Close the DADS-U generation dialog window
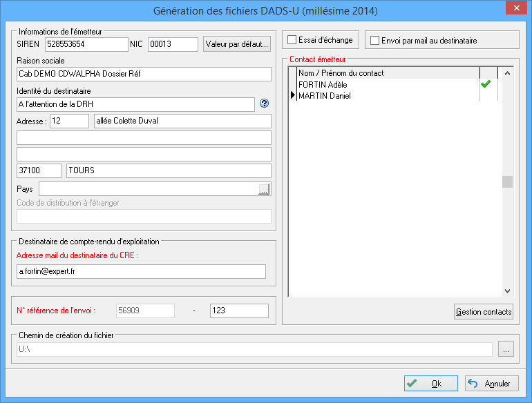The height and width of the screenshot is (403, 532). click(x=514, y=10)
